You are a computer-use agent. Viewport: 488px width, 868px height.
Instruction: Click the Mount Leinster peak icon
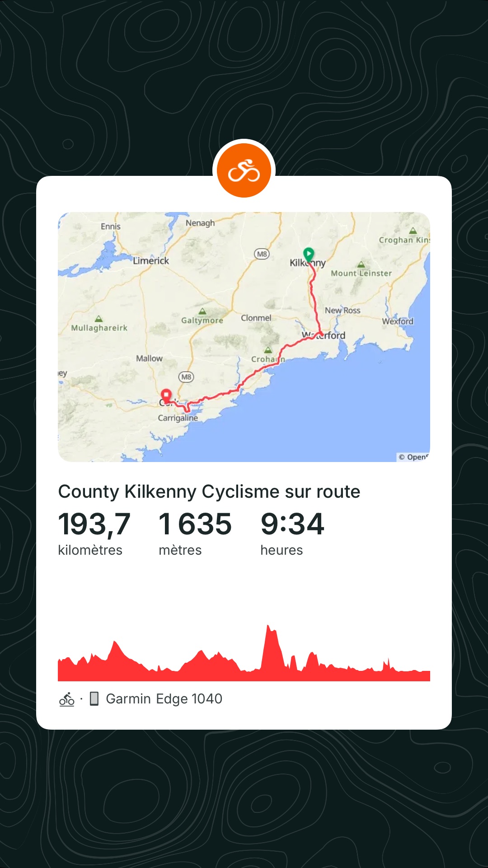click(x=361, y=264)
